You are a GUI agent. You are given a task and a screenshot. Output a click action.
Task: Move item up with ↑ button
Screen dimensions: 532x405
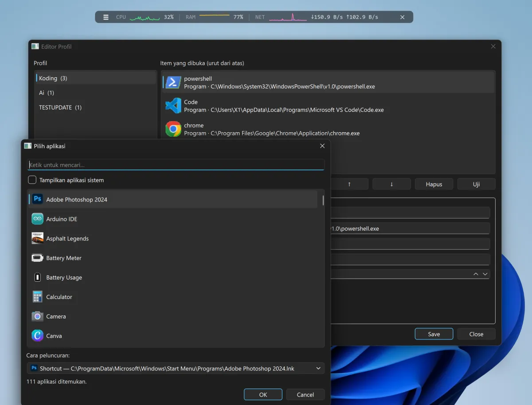tap(349, 184)
